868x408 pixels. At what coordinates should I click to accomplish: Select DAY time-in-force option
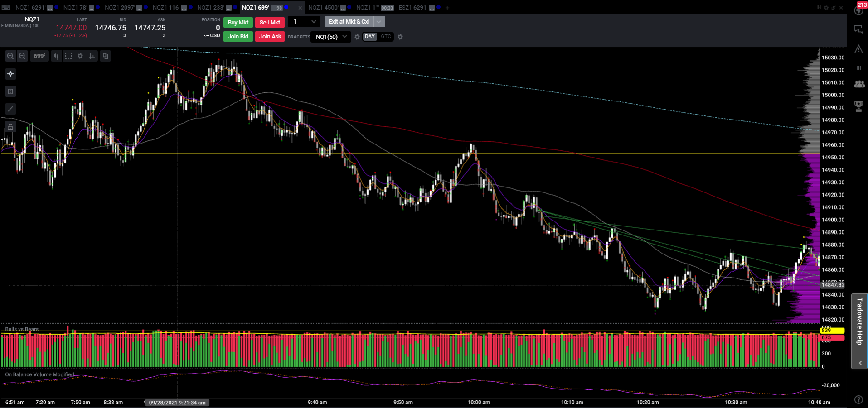pyautogui.click(x=370, y=37)
